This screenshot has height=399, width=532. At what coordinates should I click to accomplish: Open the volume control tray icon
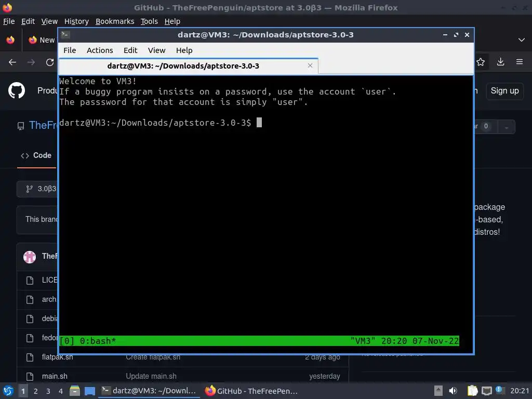(x=453, y=391)
